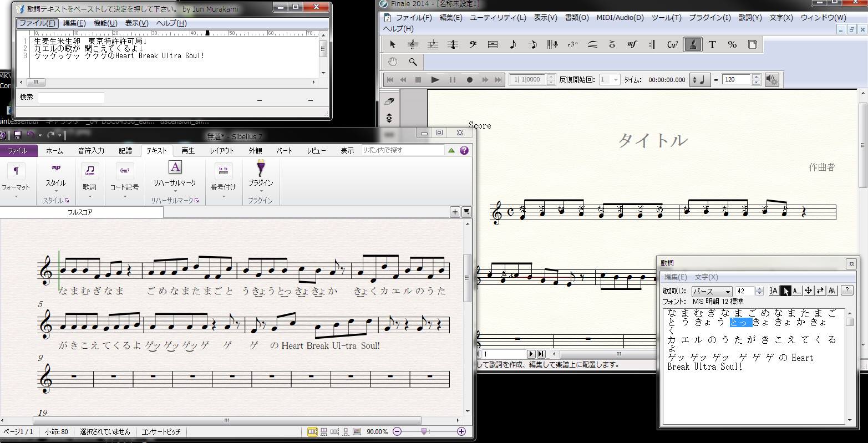868x443 pixels.
Task: Pick the Expression tool (mf) in Finale
Action: coord(632,45)
